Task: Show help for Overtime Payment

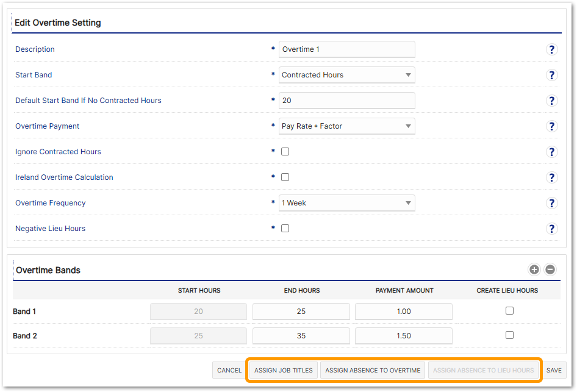Action: click(x=551, y=126)
